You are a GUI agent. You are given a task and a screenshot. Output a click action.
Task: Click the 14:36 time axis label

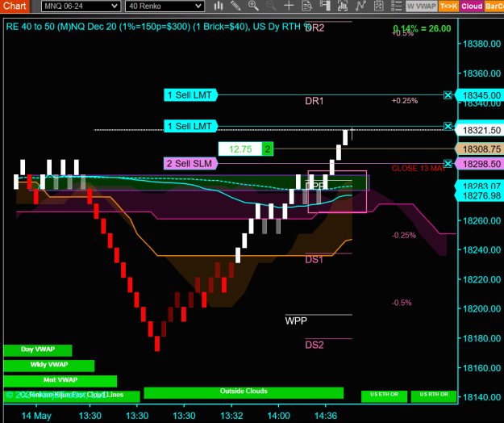(x=325, y=416)
